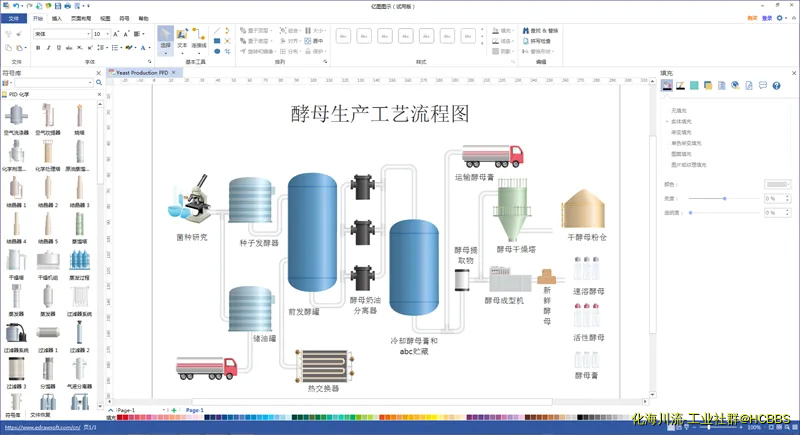Click the crop tool icon

click(228, 51)
